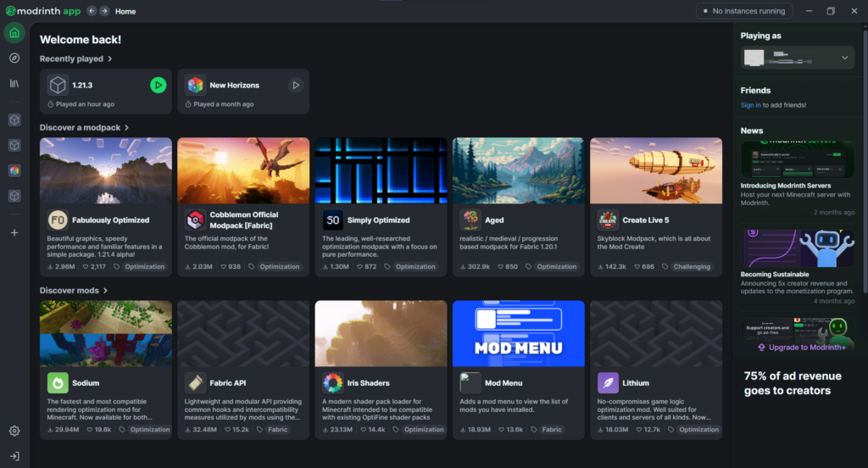Open Becoming Sustainable news title
Viewport: 868px width, 468px height.
pyautogui.click(x=775, y=274)
